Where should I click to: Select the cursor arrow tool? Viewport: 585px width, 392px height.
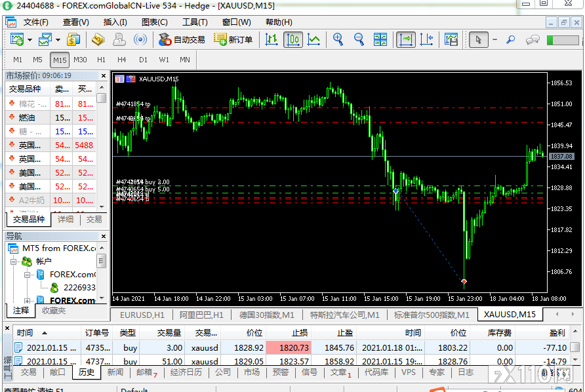(x=478, y=39)
